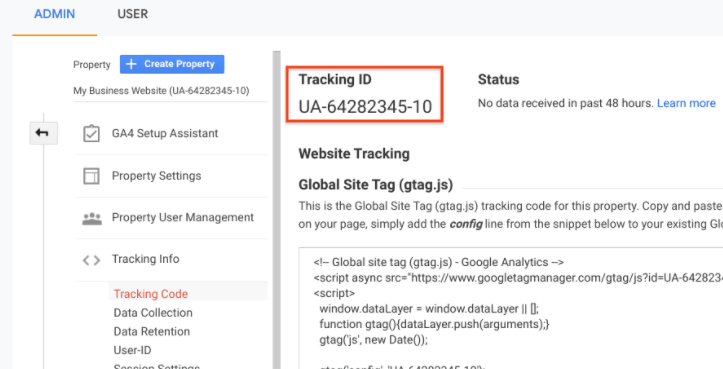The width and height of the screenshot is (723, 369).
Task: Click the Property label
Action: [92, 65]
